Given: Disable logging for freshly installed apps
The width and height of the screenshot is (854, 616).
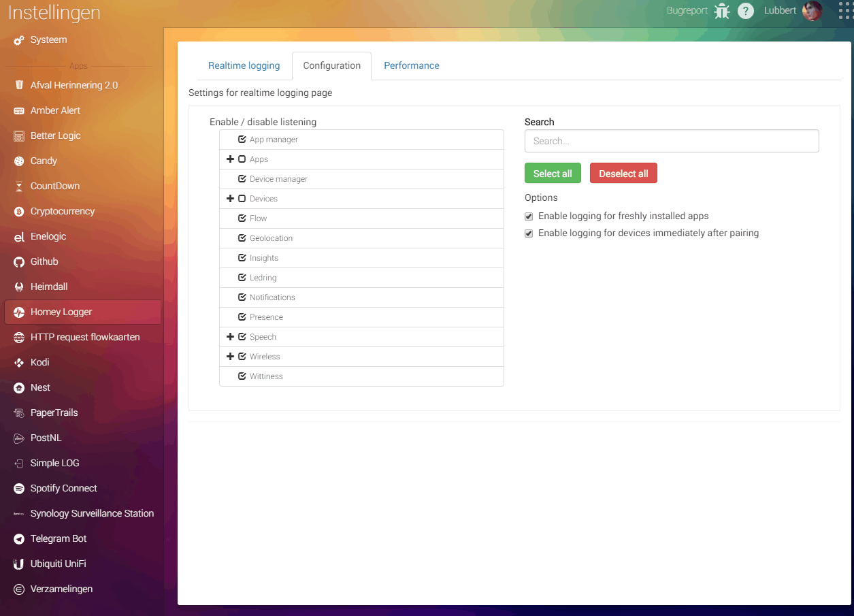Looking at the screenshot, I should pyautogui.click(x=529, y=216).
